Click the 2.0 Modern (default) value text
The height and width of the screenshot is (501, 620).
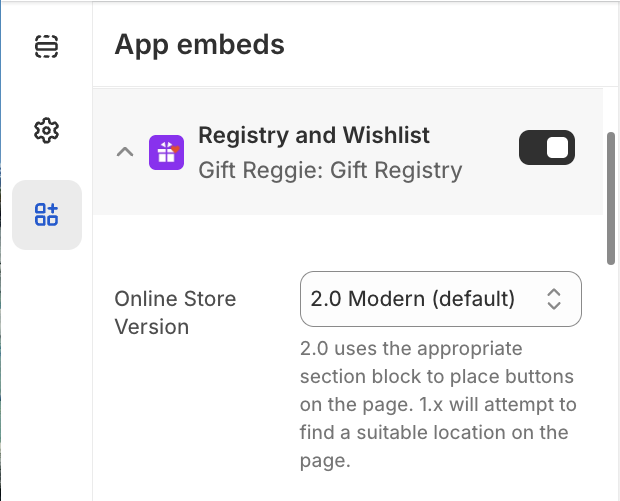(x=412, y=298)
